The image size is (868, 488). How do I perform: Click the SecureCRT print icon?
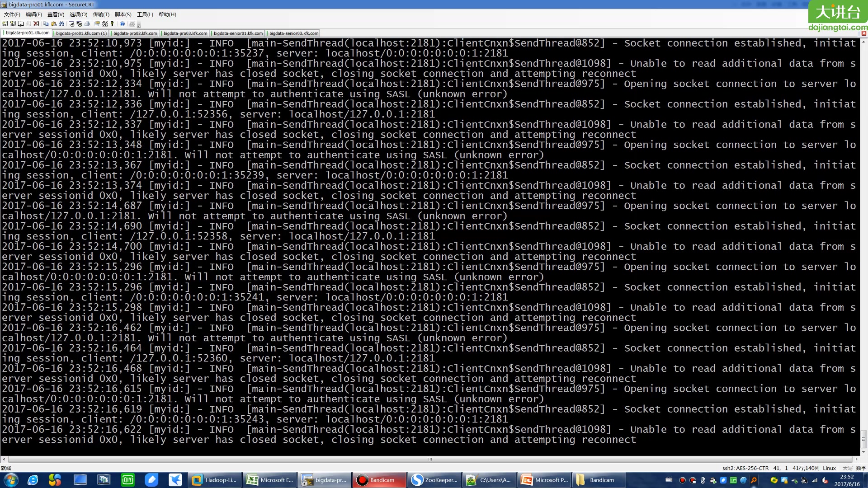click(87, 24)
